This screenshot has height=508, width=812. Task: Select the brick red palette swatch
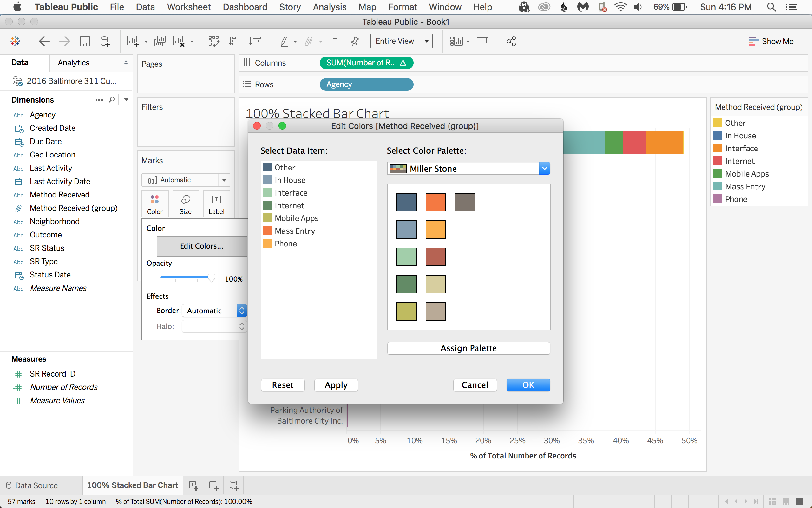pyautogui.click(x=435, y=257)
